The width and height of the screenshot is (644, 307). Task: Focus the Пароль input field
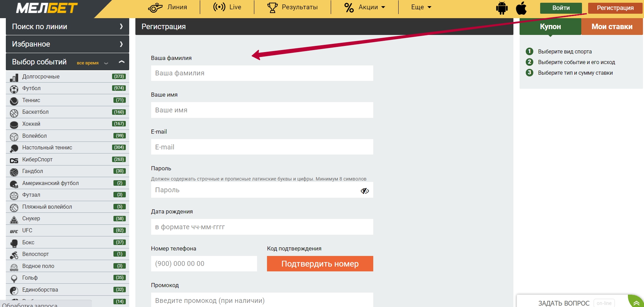tap(262, 190)
